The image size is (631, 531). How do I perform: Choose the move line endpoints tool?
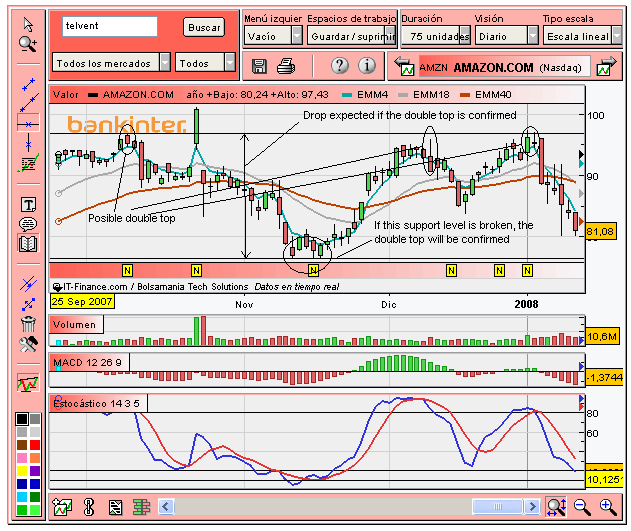[28, 305]
